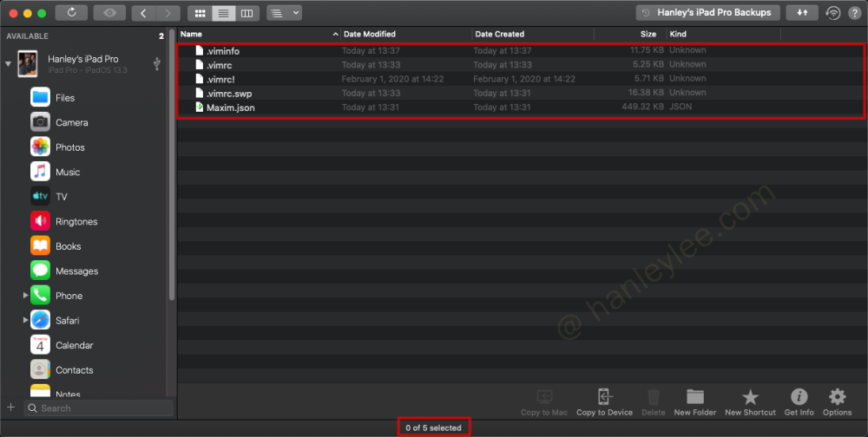
Task: Open Get Info for the current item
Action: point(799,397)
